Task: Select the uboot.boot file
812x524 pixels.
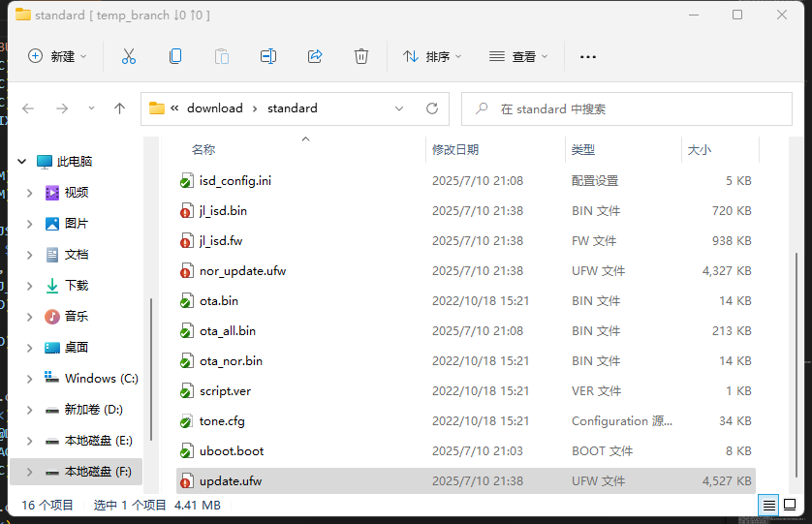Action: coord(465,451)
